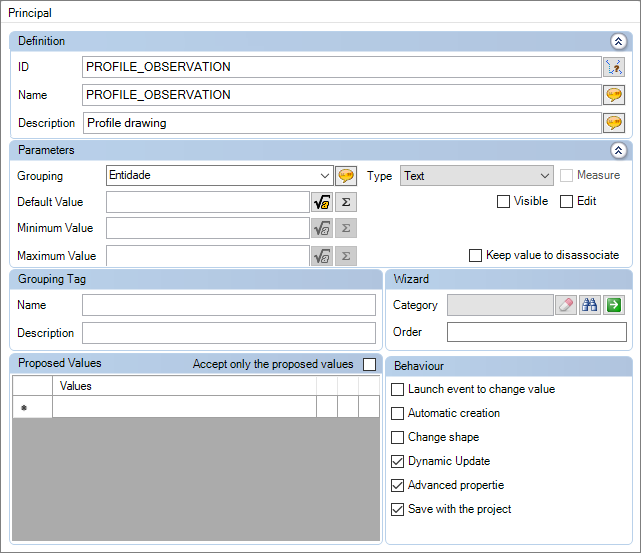Click the Default Value input field

coord(208,202)
